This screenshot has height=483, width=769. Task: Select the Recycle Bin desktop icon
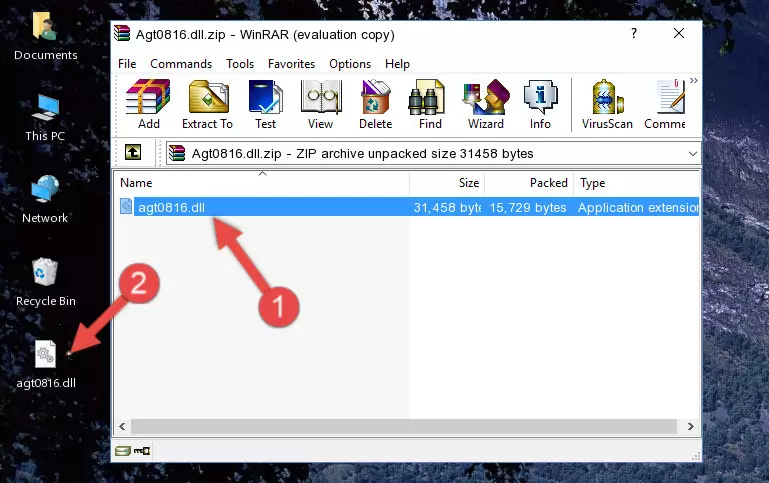tap(46, 283)
